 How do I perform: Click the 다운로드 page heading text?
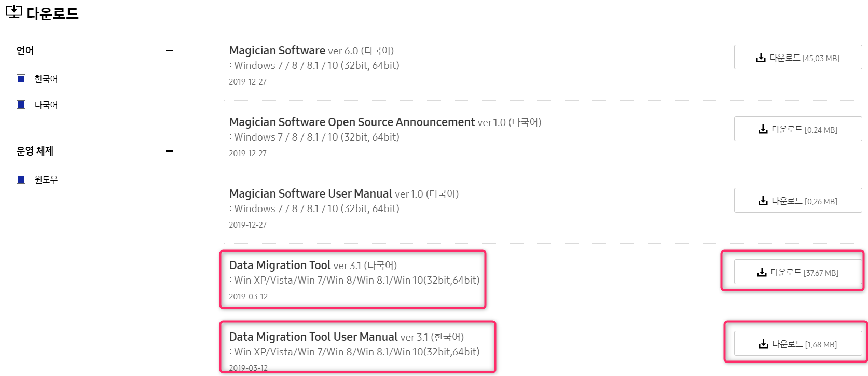click(x=52, y=13)
